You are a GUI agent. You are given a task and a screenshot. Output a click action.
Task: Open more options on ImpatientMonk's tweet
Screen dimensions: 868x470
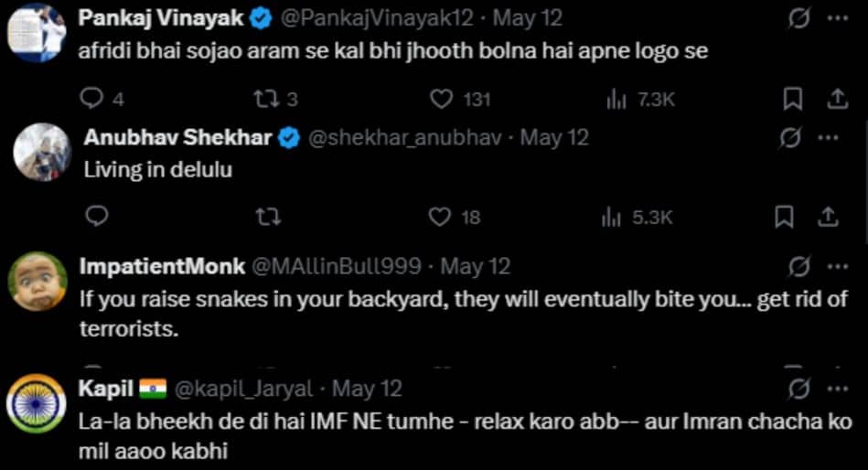click(x=838, y=267)
